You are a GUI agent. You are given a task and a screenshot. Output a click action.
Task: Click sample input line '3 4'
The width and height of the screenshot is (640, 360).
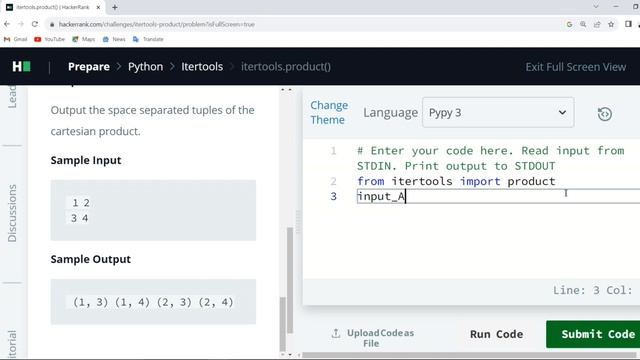[x=80, y=218]
